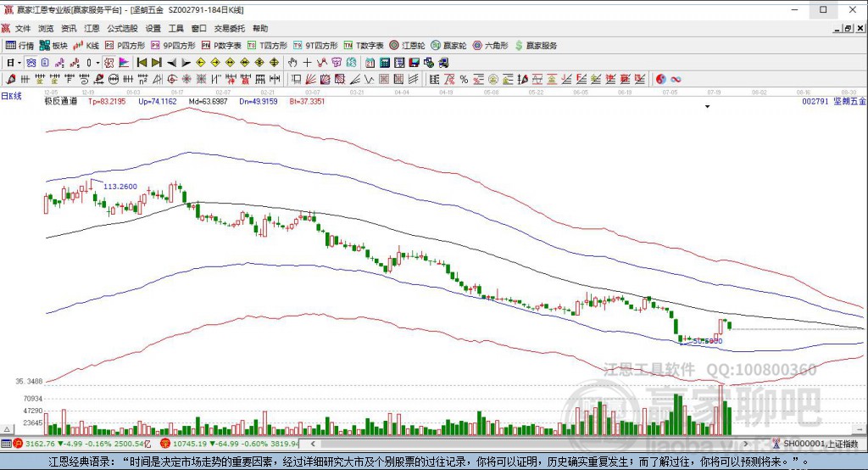Image resolution: width=868 pixels, height=470 pixels.
Task: Open 赢家服务 service link
Action: [x=536, y=46]
